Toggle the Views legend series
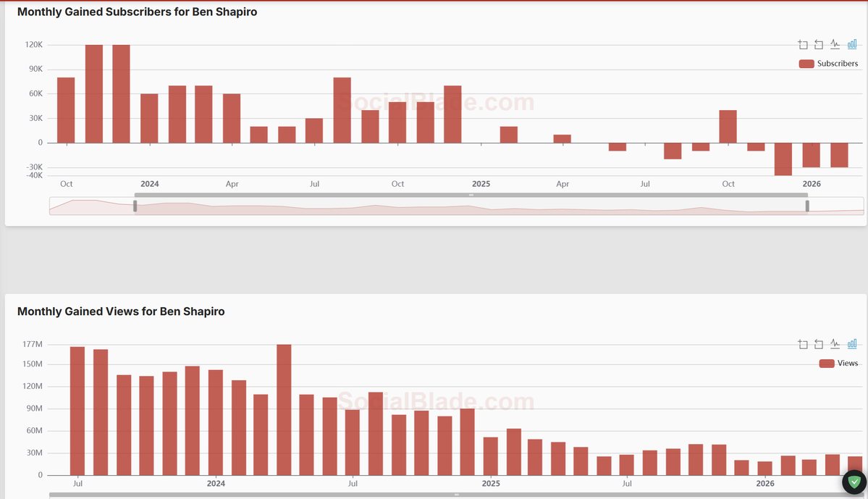Viewport: 868px width, 499px height. [838, 364]
